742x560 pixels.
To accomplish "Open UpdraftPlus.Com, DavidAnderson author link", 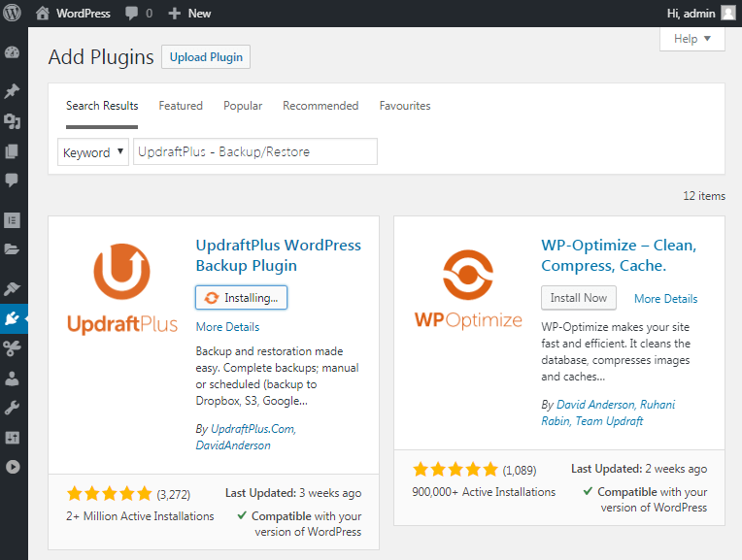I will [x=246, y=437].
